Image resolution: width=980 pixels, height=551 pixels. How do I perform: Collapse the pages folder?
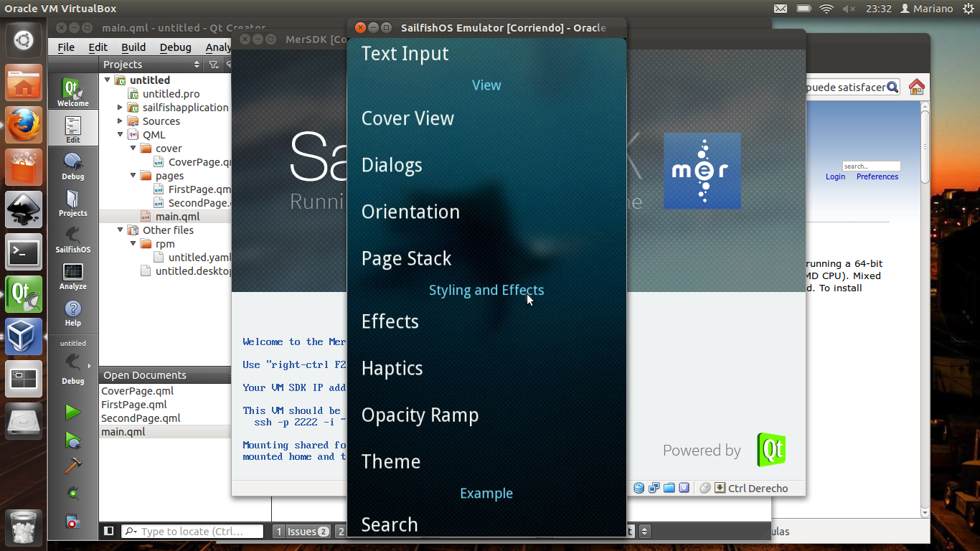coord(133,176)
